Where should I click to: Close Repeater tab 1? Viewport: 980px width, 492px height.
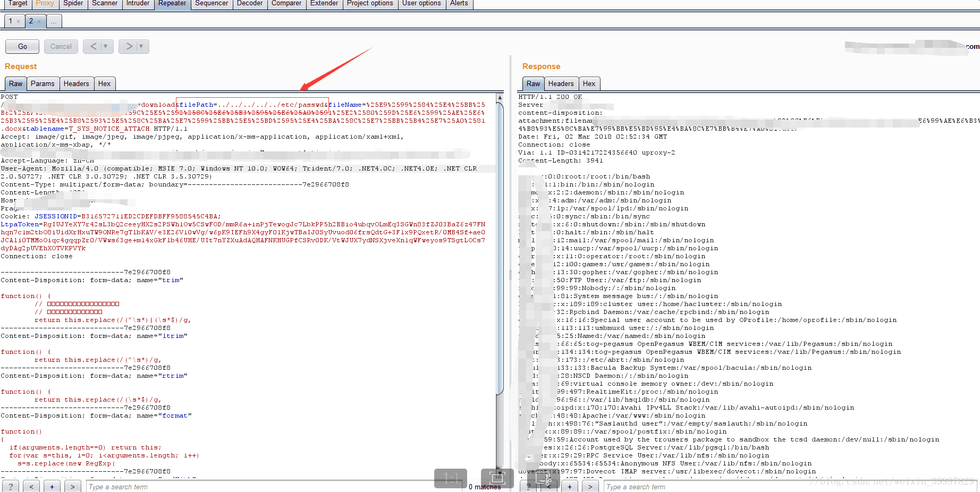[x=18, y=22]
